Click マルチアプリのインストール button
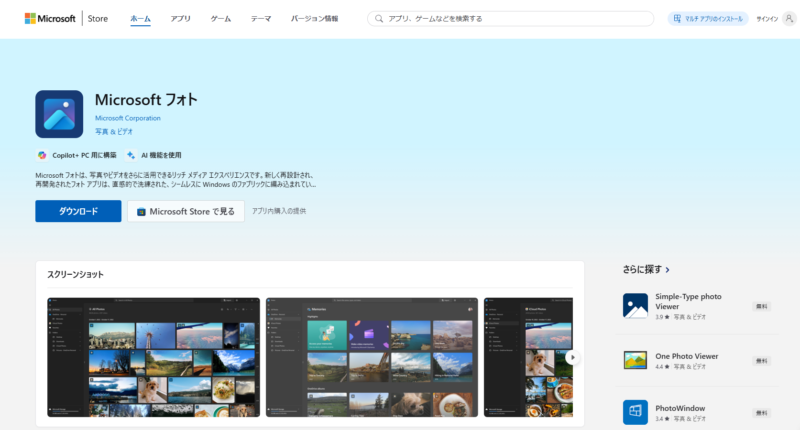This screenshot has height=430, width=800. (x=708, y=18)
